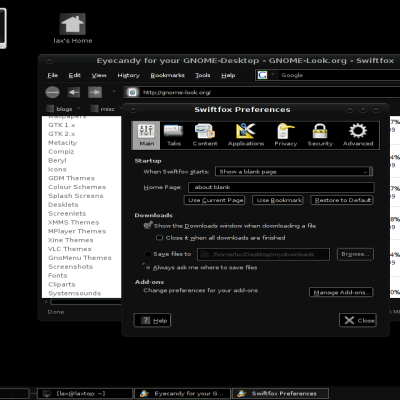Image resolution: width=400 pixels, height=400 pixels.
Task: Toggle Show the Downloads window checkbox
Action: point(148,226)
